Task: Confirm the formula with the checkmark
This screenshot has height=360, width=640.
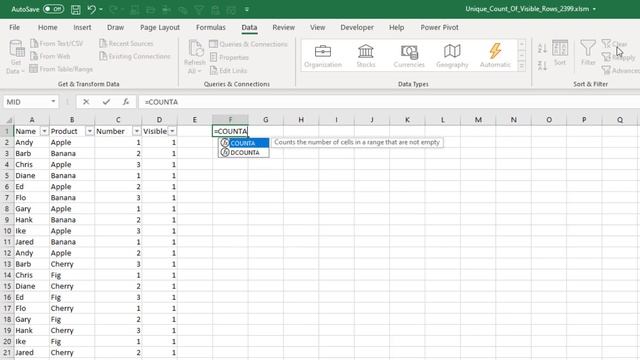Action: point(106,102)
